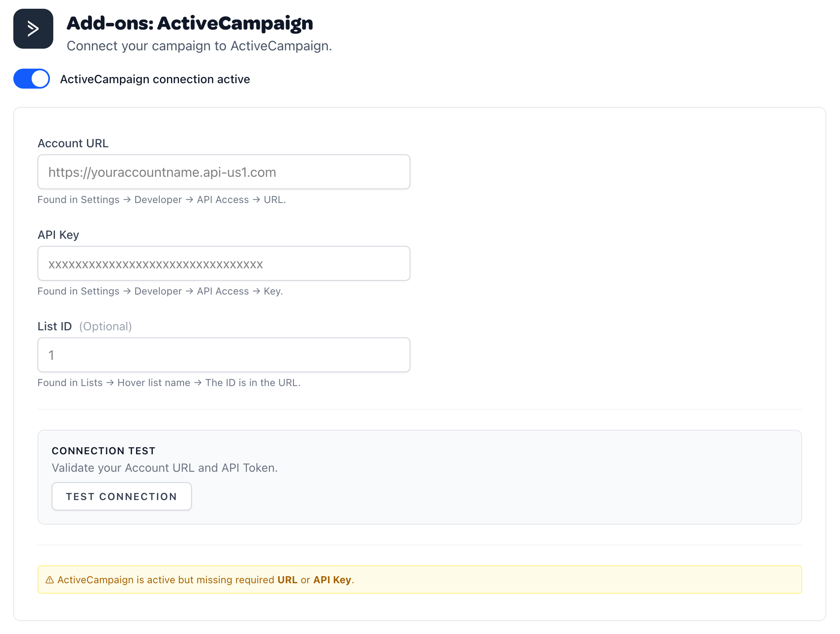
Task: Click the ActiveCampaign connection active label
Action: 155,79
